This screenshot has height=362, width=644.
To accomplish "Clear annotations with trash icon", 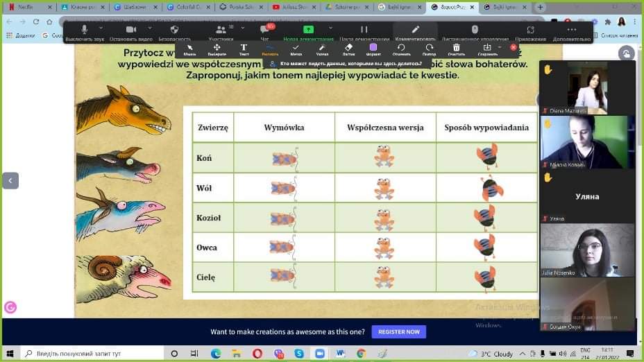I will (x=457, y=50).
